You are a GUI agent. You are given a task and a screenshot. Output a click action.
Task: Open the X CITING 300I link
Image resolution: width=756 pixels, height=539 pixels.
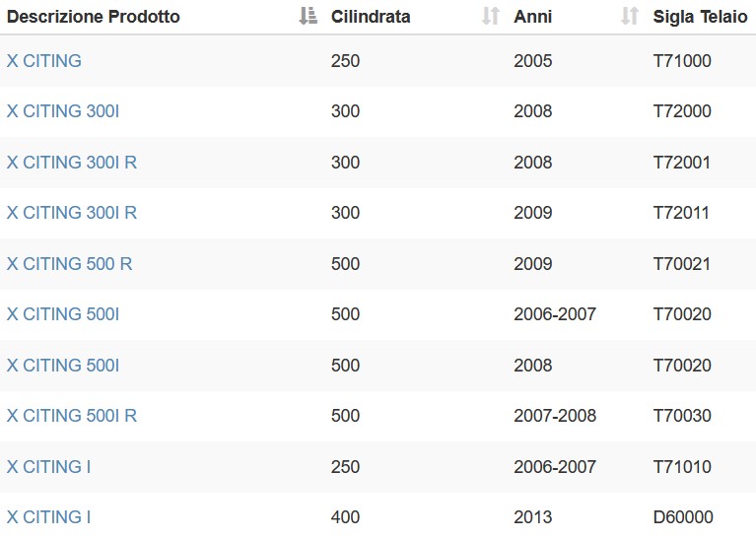pos(63,111)
